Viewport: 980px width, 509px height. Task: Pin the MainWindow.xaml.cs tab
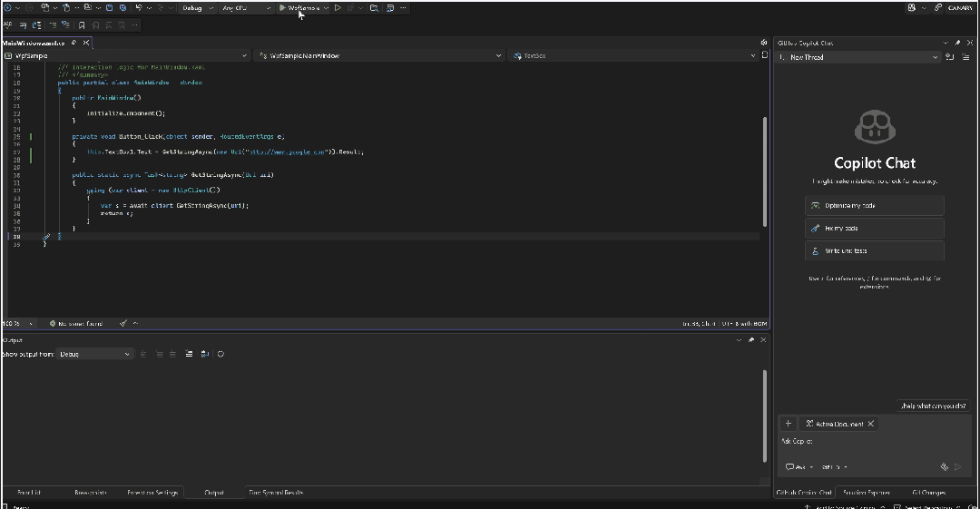[73, 43]
